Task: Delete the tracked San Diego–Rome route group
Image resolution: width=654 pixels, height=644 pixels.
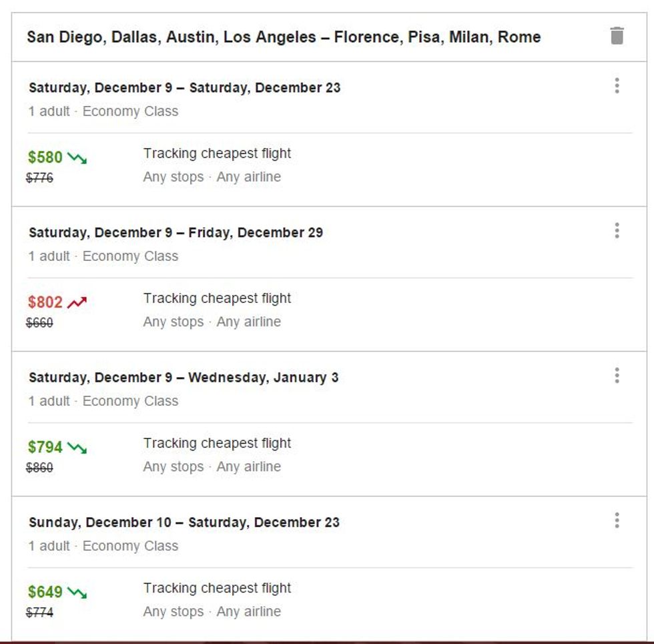Action: pos(617,36)
